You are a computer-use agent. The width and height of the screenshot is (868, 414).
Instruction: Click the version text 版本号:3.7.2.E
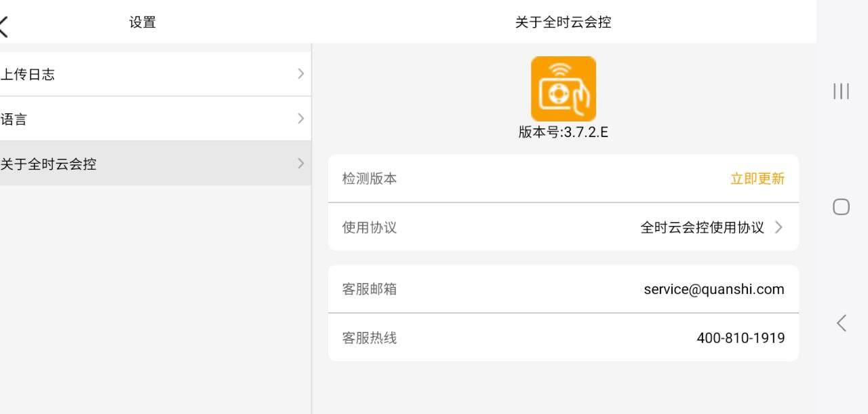(x=564, y=132)
